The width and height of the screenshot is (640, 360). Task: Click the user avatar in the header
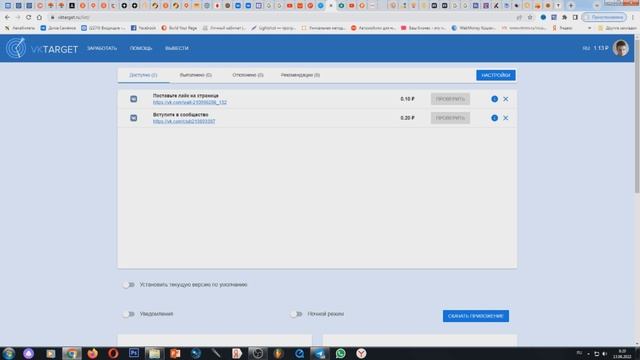[620, 48]
